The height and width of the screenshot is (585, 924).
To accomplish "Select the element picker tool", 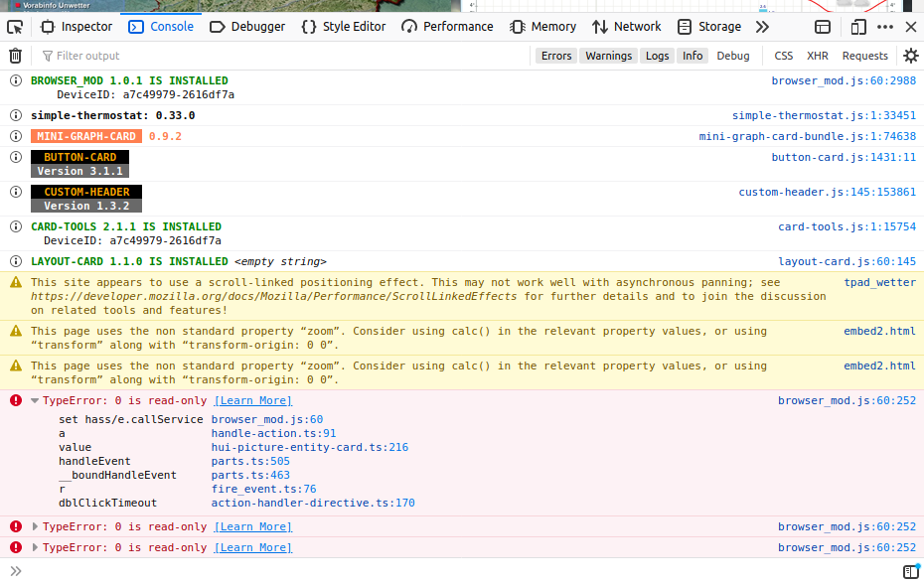I will (14, 26).
